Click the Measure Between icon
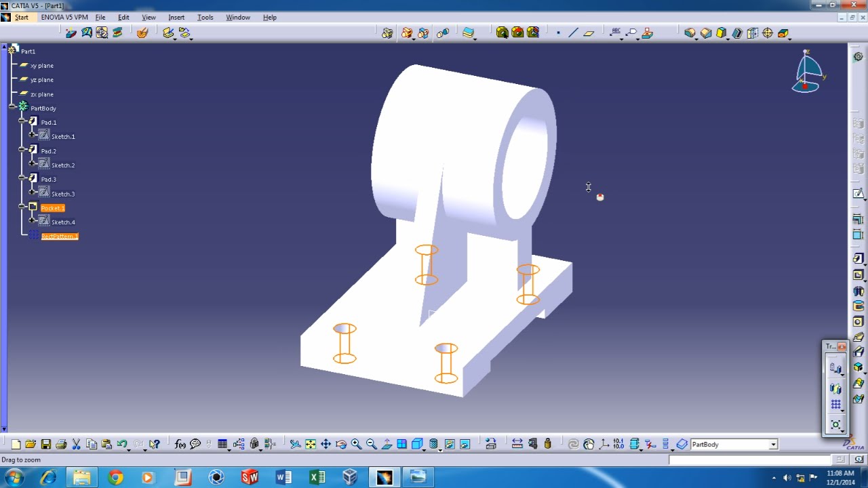This screenshot has height=488, width=868. (x=517, y=445)
